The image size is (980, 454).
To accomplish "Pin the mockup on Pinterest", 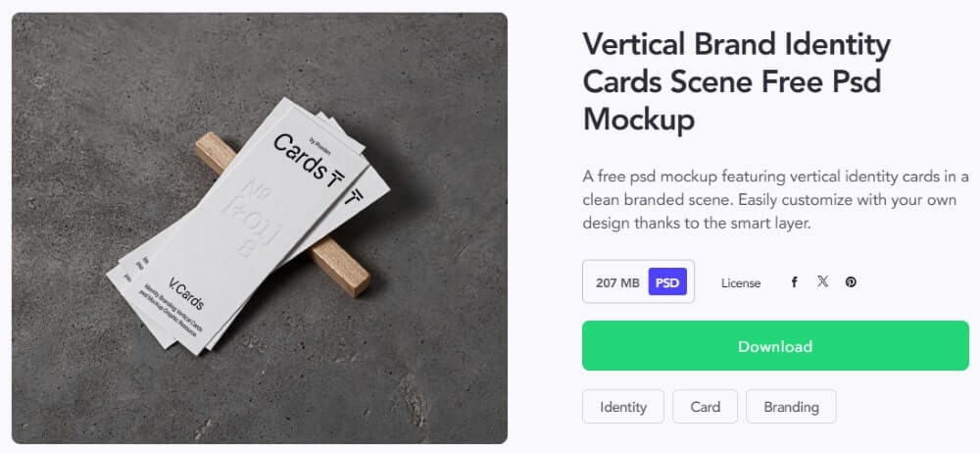I will coord(851,282).
